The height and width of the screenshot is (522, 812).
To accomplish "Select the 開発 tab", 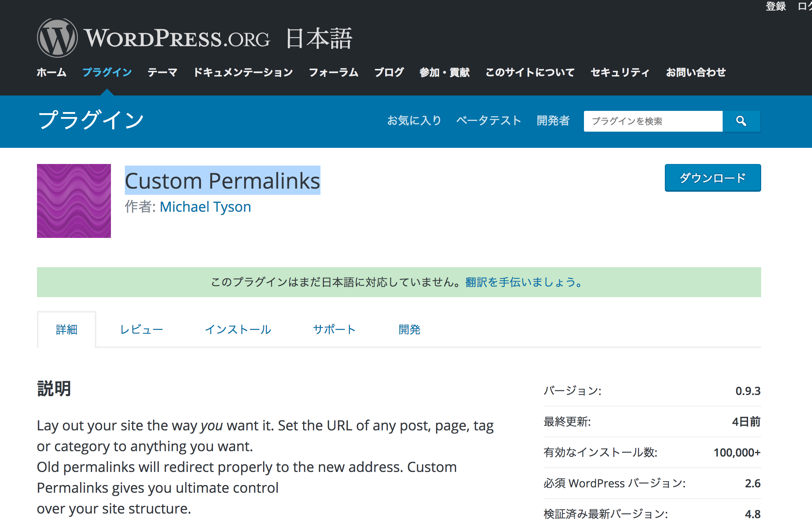I will coord(409,330).
